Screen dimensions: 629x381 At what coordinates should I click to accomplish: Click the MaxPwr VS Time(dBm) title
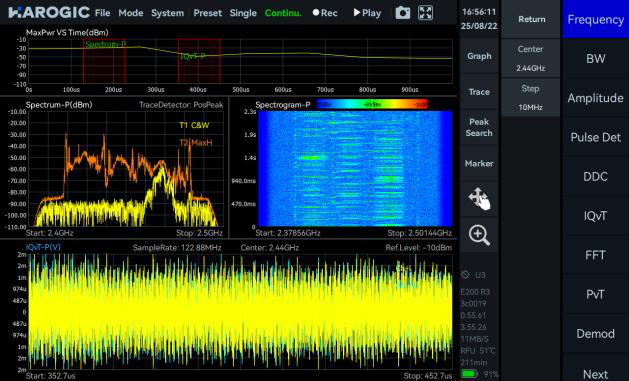click(67, 32)
